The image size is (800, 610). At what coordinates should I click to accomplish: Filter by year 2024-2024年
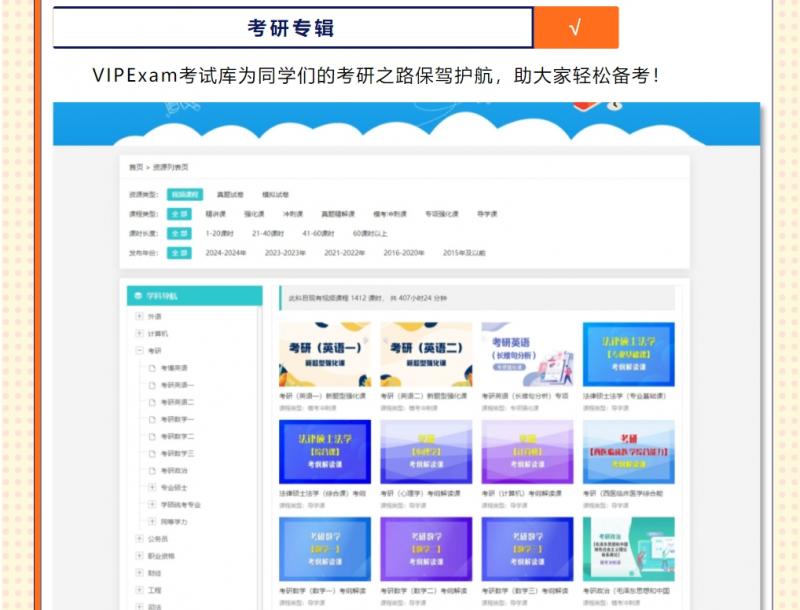pyautogui.click(x=226, y=253)
